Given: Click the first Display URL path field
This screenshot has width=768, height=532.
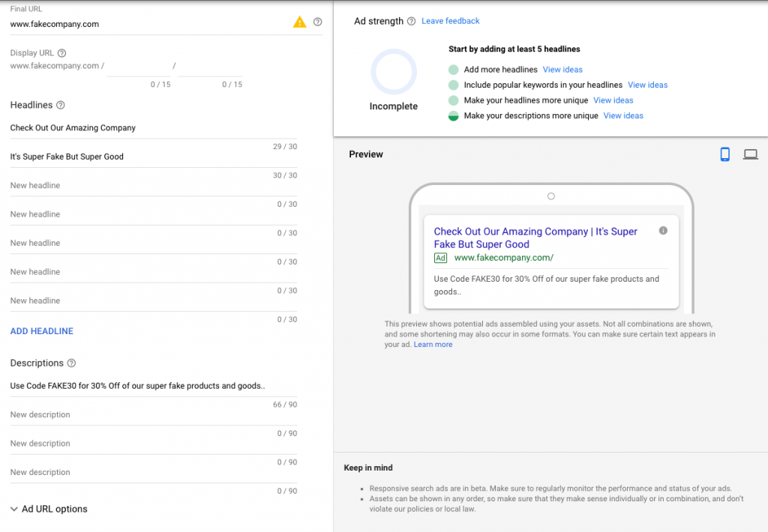Looking at the screenshot, I should pos(138,67).
